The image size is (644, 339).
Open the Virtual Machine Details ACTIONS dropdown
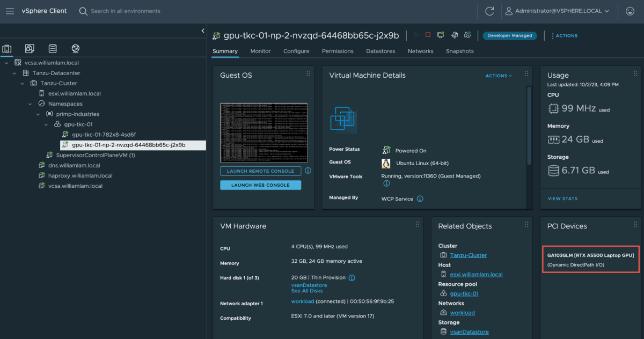[499, 76]
